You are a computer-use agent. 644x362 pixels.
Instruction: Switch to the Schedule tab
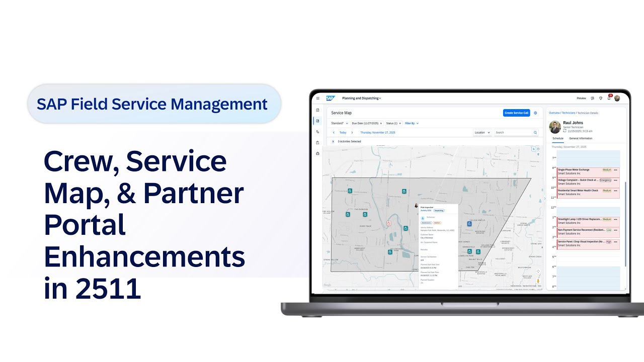558,138
